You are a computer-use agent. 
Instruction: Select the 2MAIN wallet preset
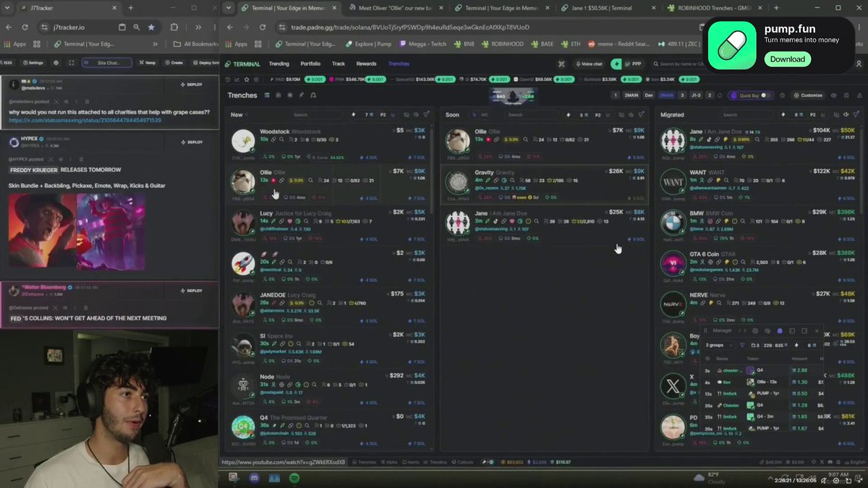point(631,95)
